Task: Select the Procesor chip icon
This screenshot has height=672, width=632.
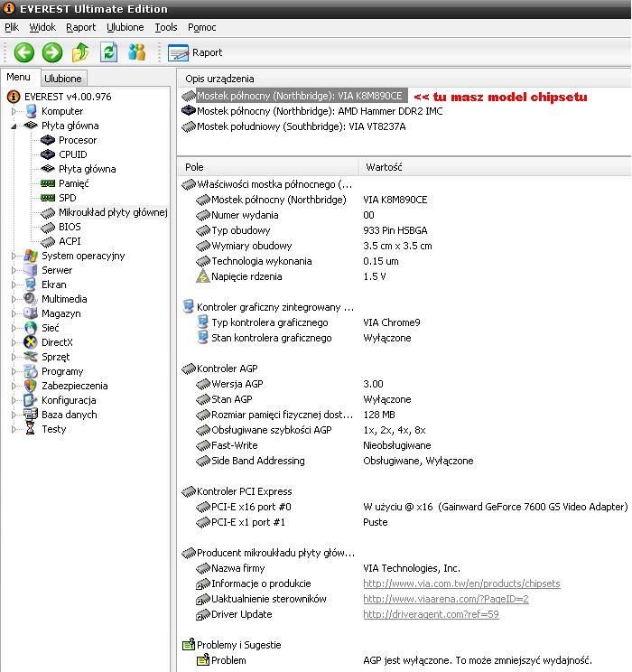Action: pos(48,140)
